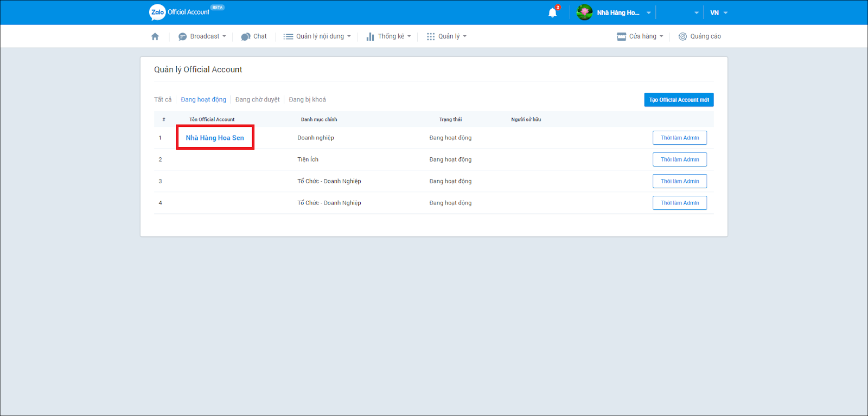Viewport: 868px width, 416px height.
Task: Click the Quản lý Official Account heading
Action: click(198, 69)
